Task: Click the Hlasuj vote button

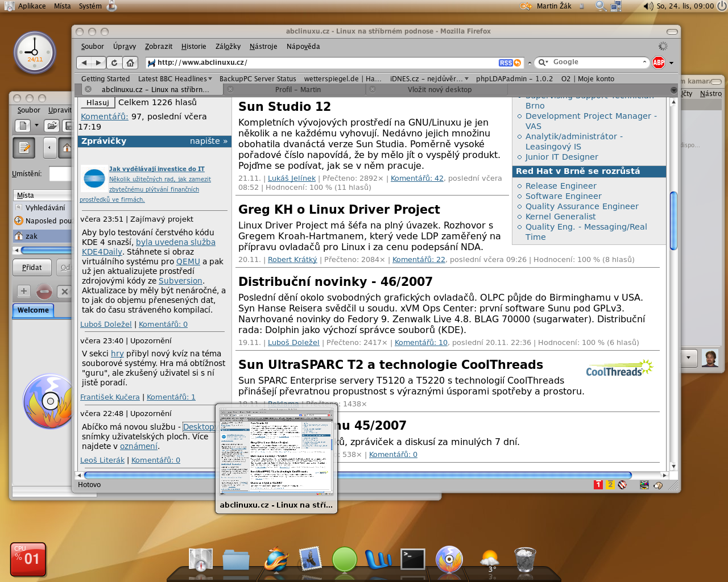Action: [x=98, y=103]
